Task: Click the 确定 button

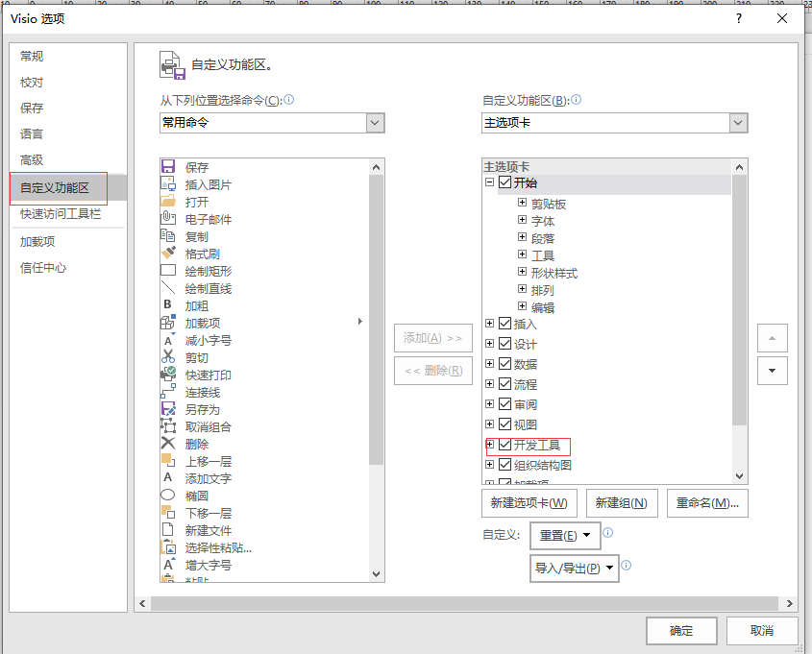Action: [x=681, y=631]
